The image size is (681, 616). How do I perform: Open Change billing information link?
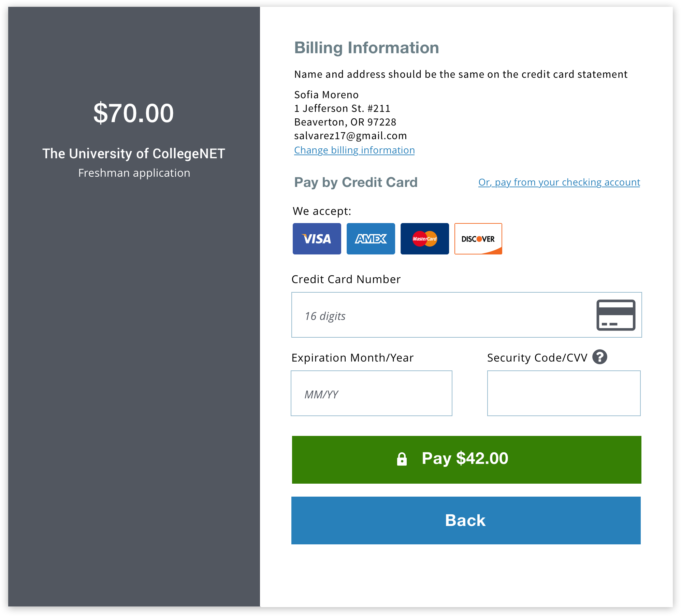pos(354,150)
